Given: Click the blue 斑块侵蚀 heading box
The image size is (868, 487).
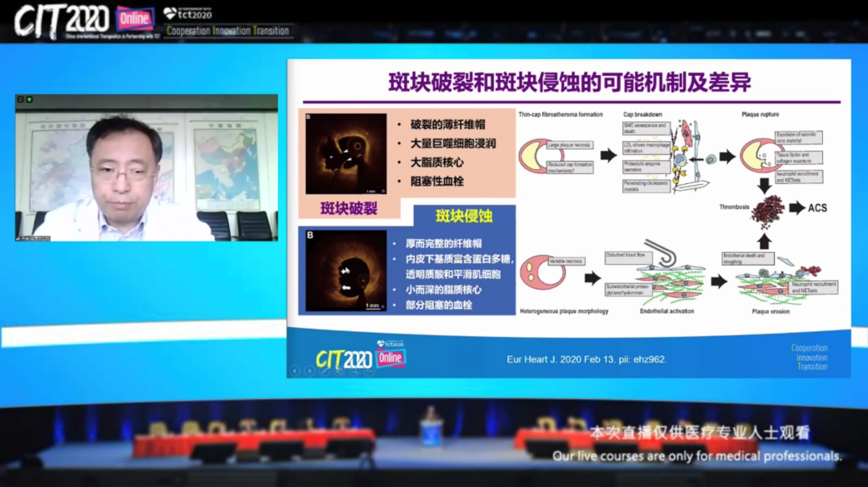Looking at the screenshot, I should tap(464, 216).
